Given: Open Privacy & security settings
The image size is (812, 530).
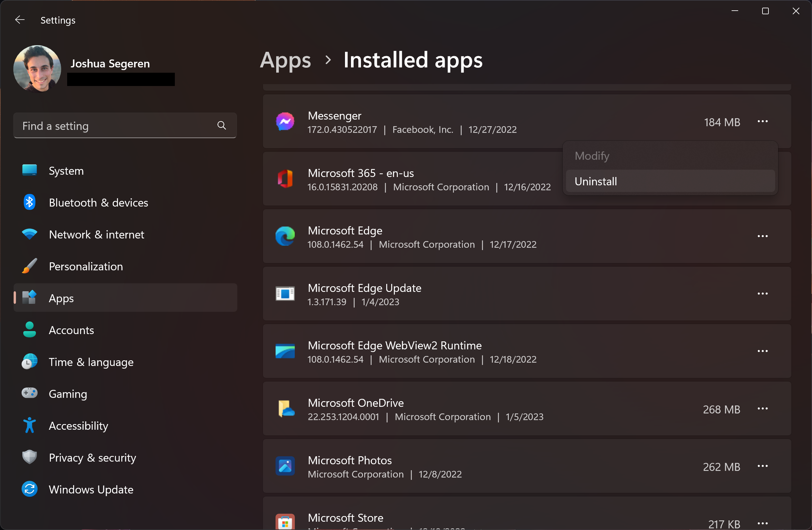Looking at the screenshot, I should (x=125, y=457).
